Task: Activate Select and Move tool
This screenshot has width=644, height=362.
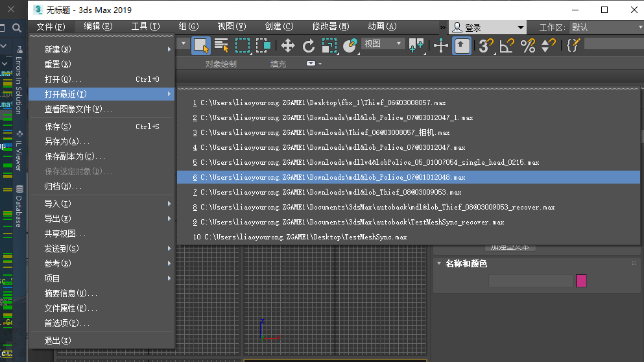Action: point(287,45)
